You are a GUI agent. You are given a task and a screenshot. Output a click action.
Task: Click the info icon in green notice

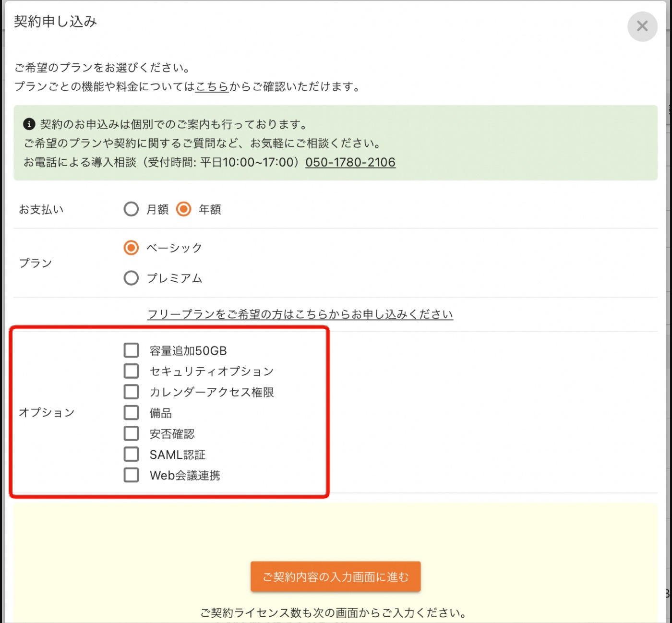coord(29,124)
